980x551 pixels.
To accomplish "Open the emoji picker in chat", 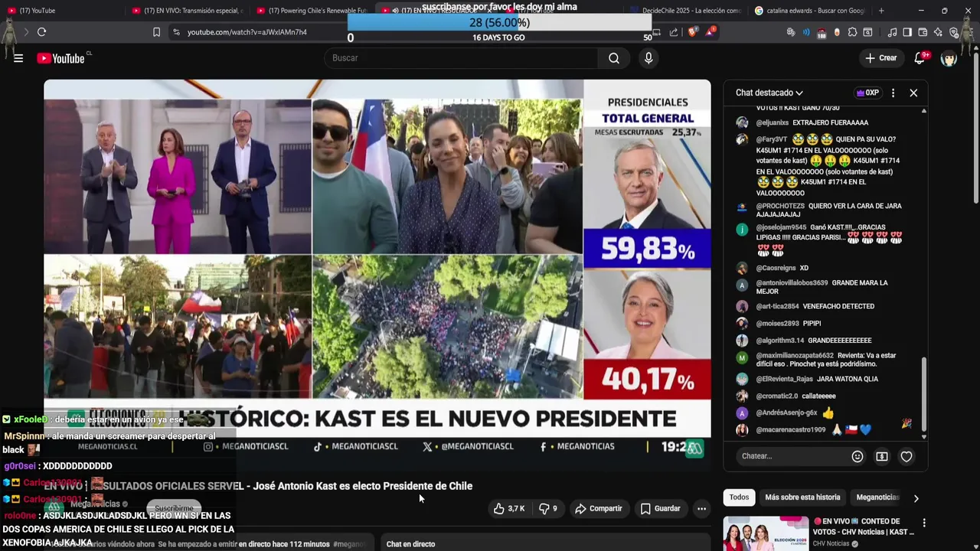I will [x=857, y=456].
